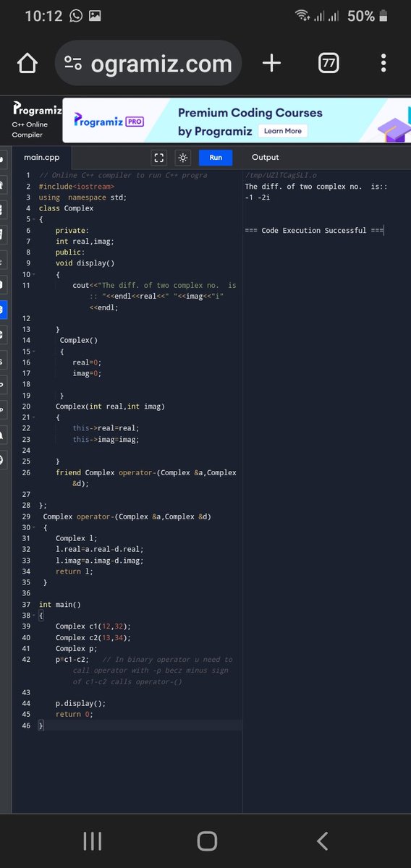Viewport: 411px width, 868px height.
Task: Click 'class Complex' on line 4
Action: pos(66,208)
